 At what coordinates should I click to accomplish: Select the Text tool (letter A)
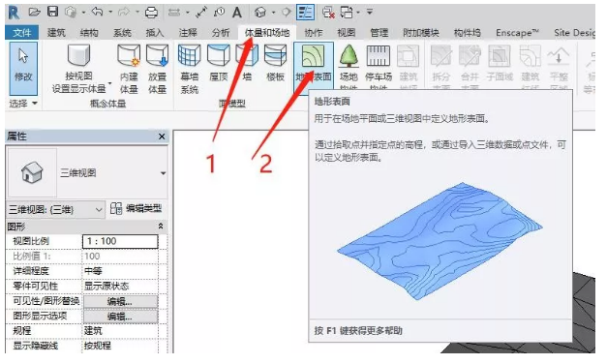click(237, 13)
